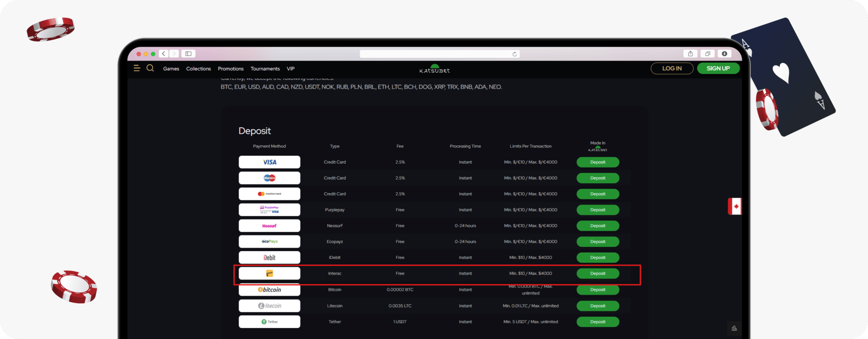Viewport: 868px width, 339px height.
Task: Click the Canada flag side tab
Action: coord(735,206)
